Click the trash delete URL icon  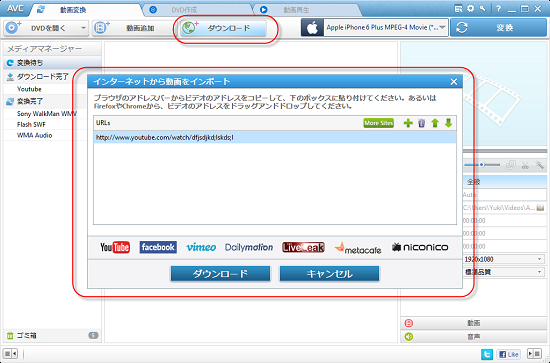click(422, 123)
